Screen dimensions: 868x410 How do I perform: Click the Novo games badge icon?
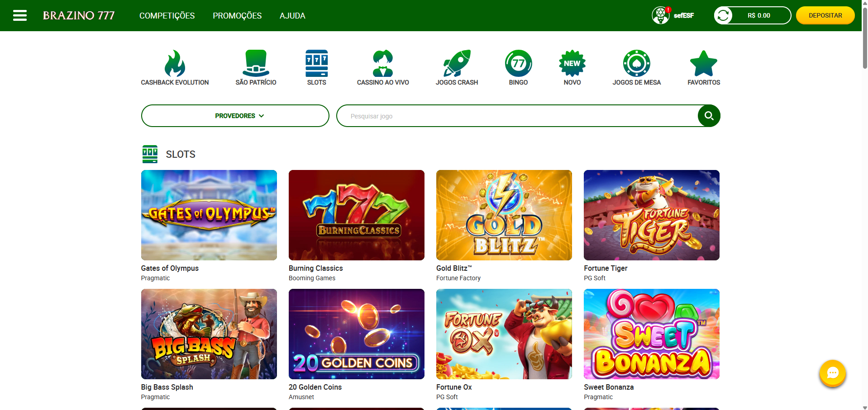(x=572, y=64)
